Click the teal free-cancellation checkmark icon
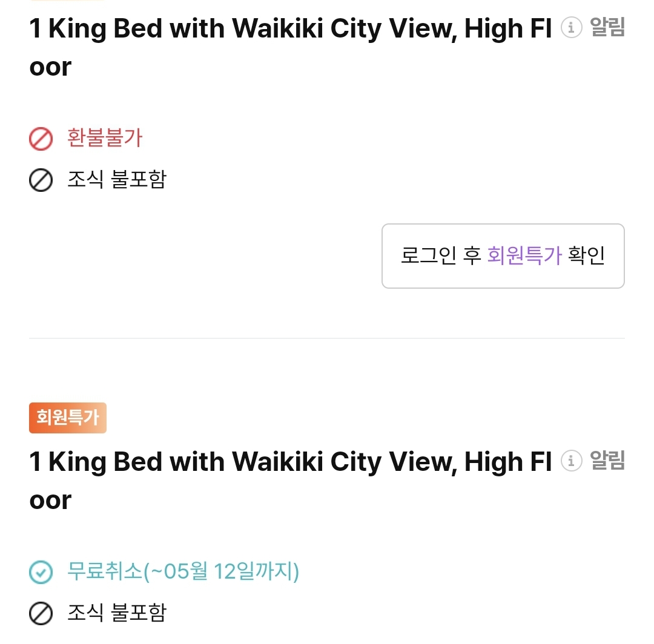Screen dimensions: 654x644 (x=41, y=572)
